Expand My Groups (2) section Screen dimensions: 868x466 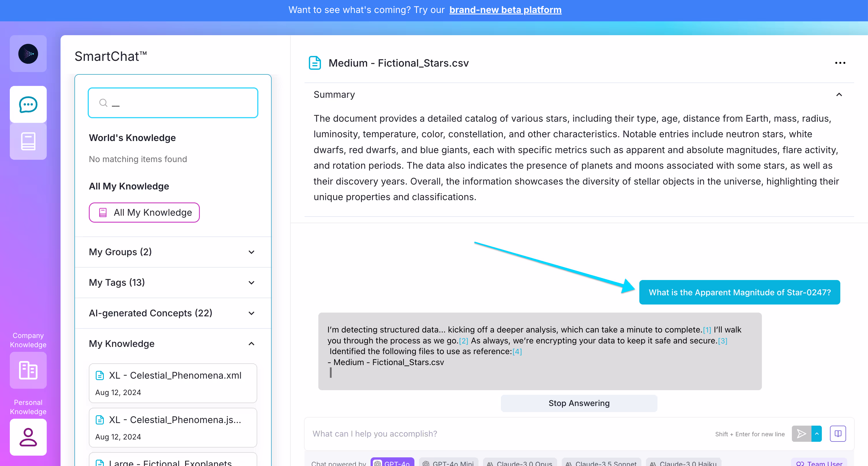tap(173, 252)
